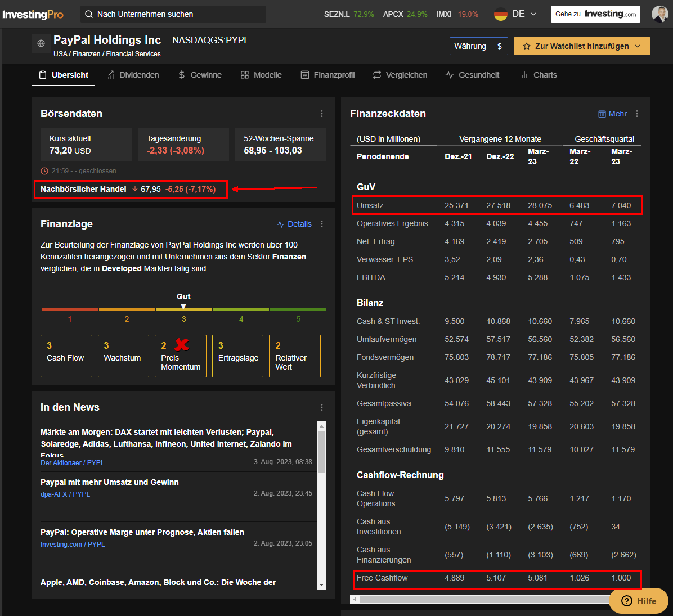This screenshot has width=673, height=616.
Task: Open Börsendaten three-dot options menu
Action: coord(322,114)
